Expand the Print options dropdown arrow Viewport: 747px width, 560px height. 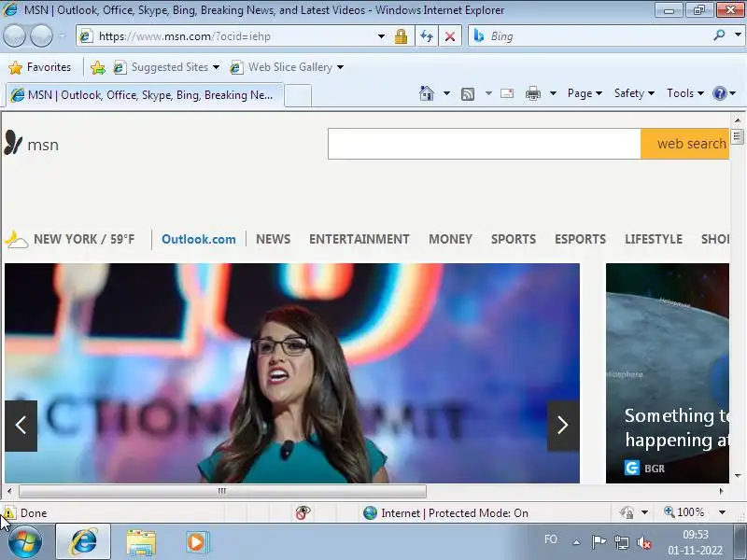[553, 93]
